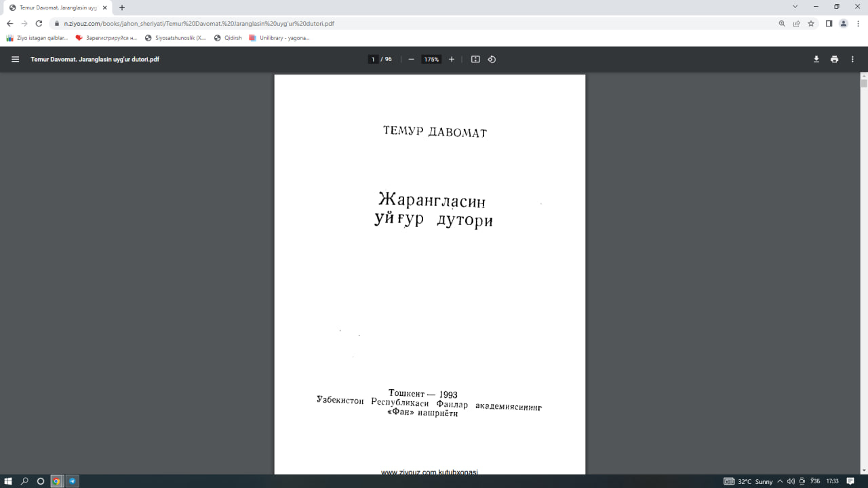Click the Meet Now tray icon
The image size is (868, 488).
pyautogui.click(x=802, y=481)
